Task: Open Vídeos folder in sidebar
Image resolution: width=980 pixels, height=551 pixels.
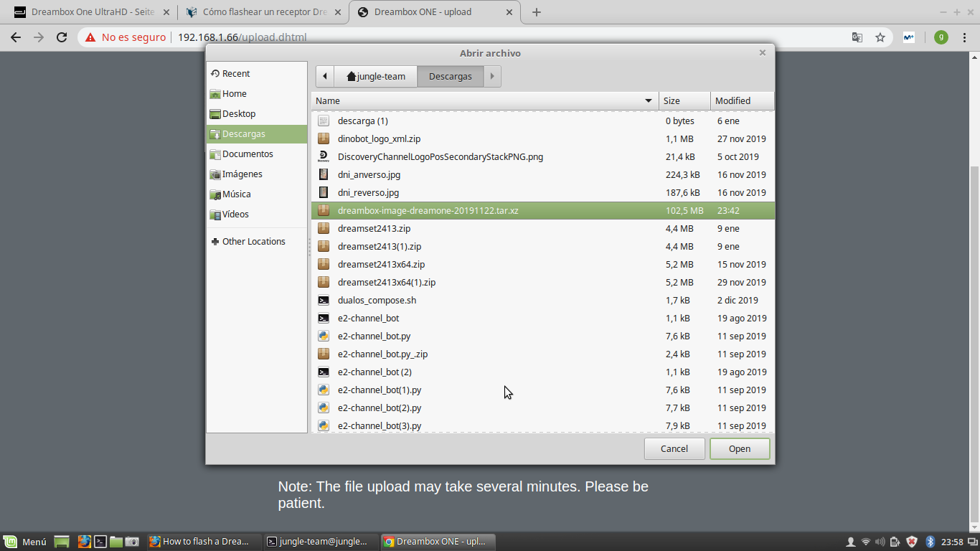Action: point(235,215)
